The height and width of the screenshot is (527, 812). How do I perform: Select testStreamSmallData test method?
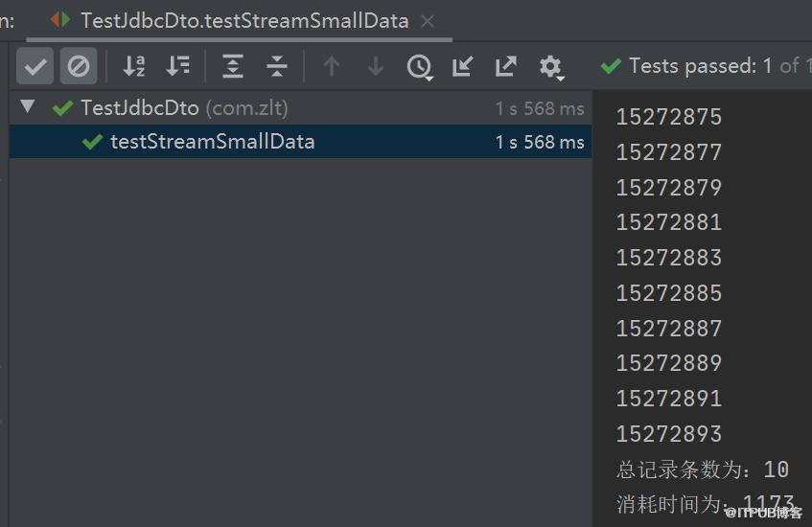pyautogui.click(x=300, y=142)
